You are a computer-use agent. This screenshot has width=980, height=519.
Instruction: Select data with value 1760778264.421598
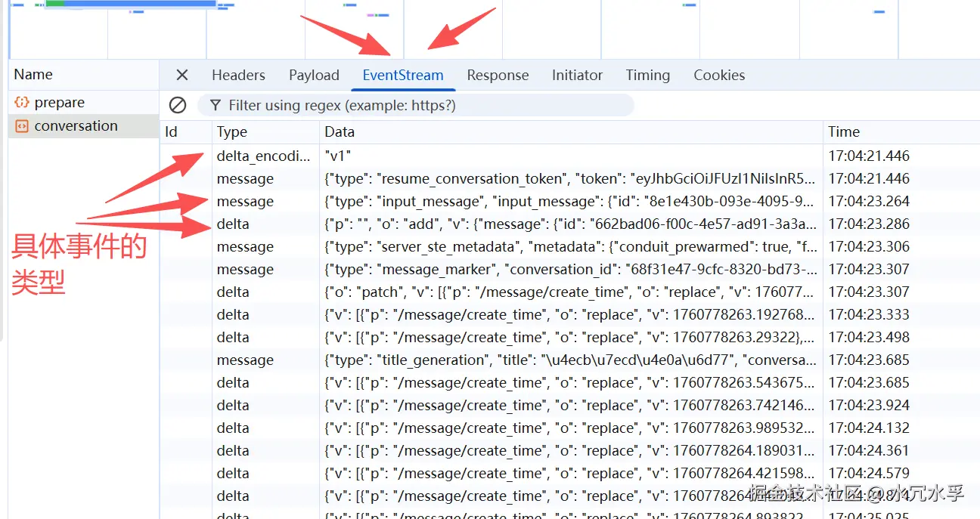point(570,473)
